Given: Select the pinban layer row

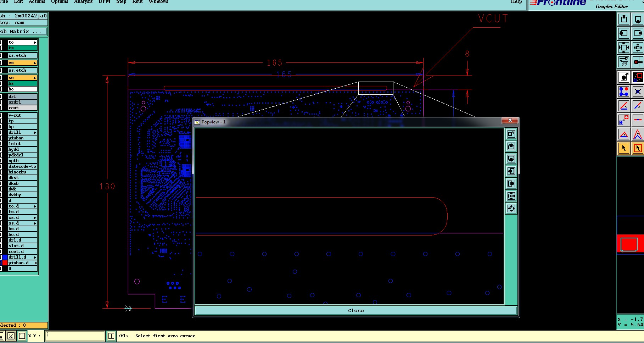Looking at the screenshot, I should 23,138.
